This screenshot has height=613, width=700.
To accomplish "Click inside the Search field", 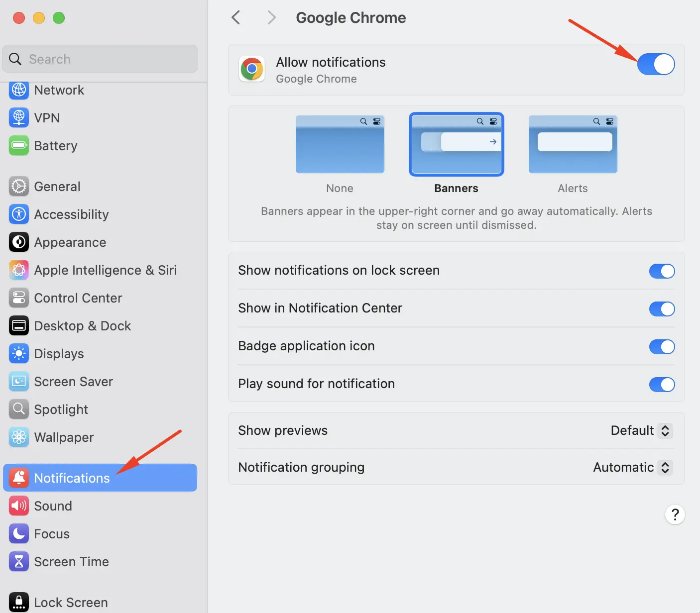I will click(x=100, y=59).
